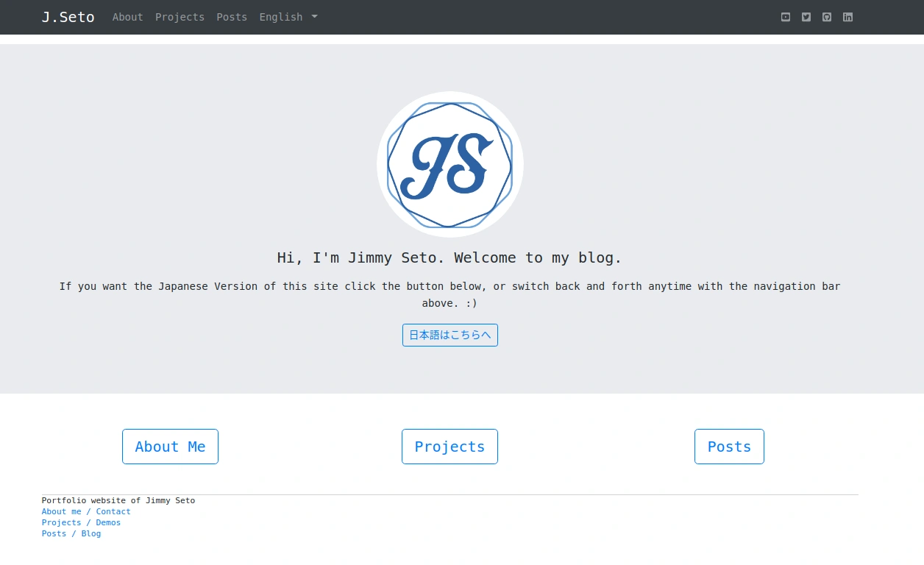The image size is (924, 565).
Task: Go home via J.Seto brand
Action: 68,17
